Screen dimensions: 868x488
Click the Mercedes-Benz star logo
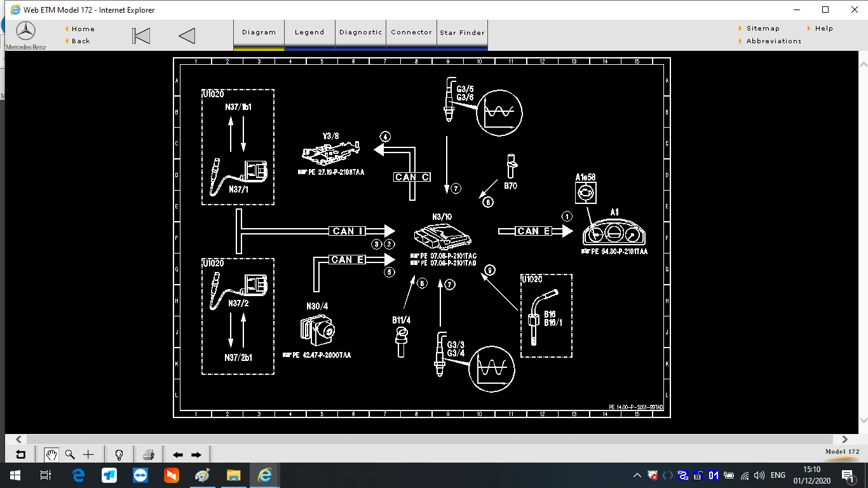click(25, 31)
